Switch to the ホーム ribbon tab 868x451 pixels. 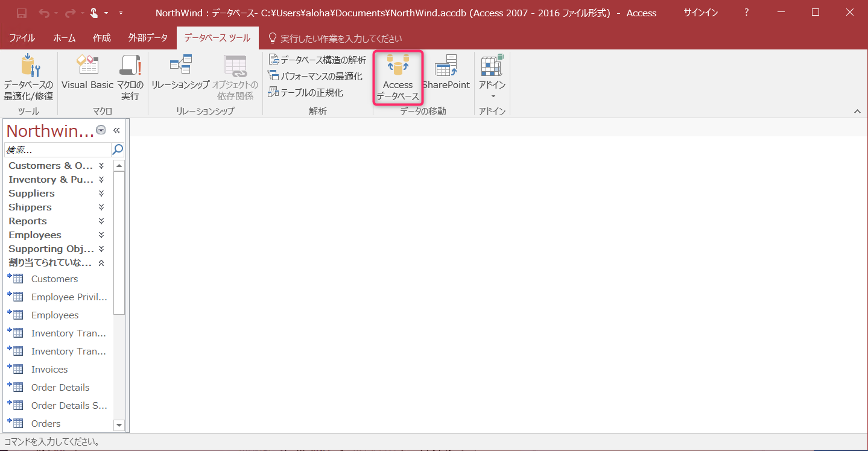(65, 37)
